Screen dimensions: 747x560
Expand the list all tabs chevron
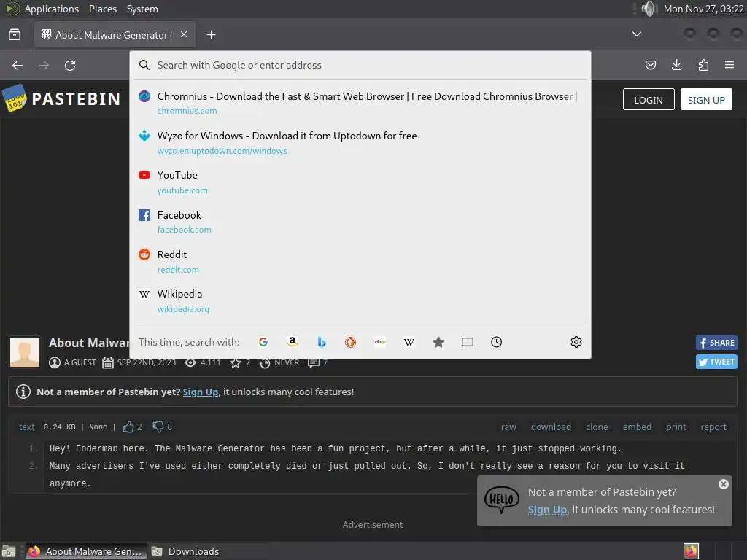[636, 34]
